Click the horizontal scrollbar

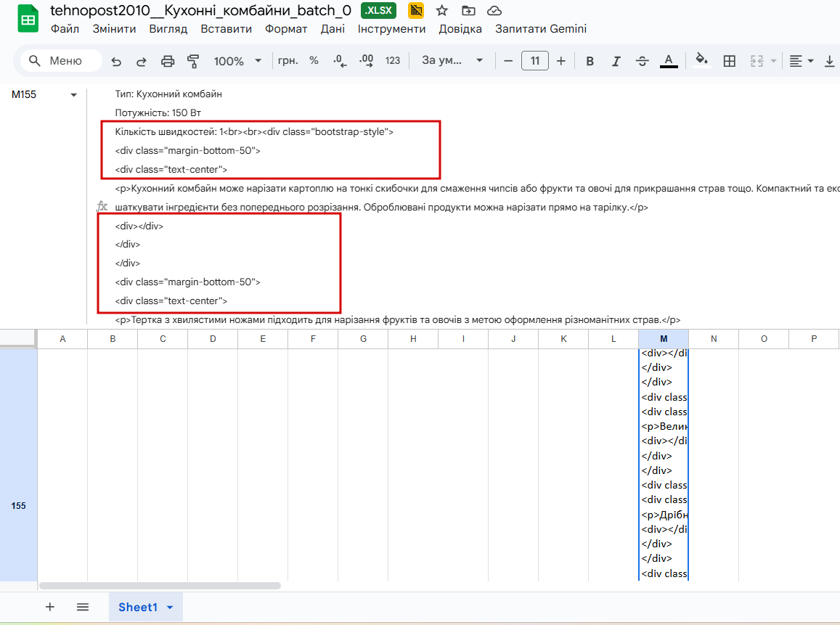point(160,586)
